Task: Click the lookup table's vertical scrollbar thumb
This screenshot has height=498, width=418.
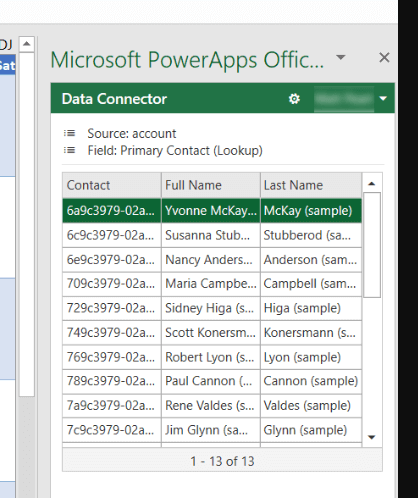Action: click(x=372, y=245)
